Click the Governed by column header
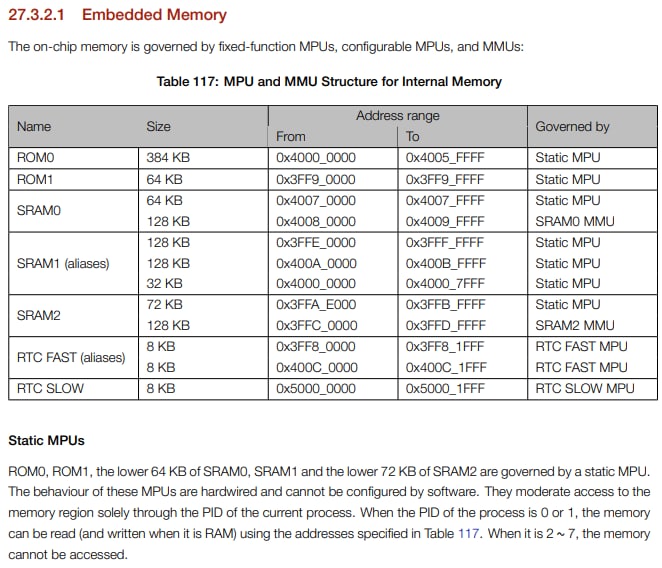Screen dimensions: 662x568 pyautogui.click(x=572, y=127)
